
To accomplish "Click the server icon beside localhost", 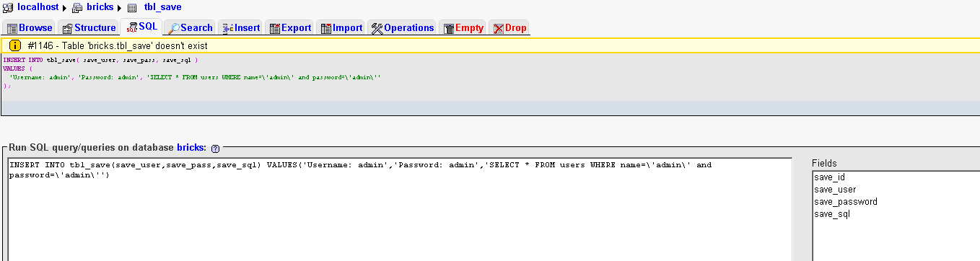I will pos(8,7).
